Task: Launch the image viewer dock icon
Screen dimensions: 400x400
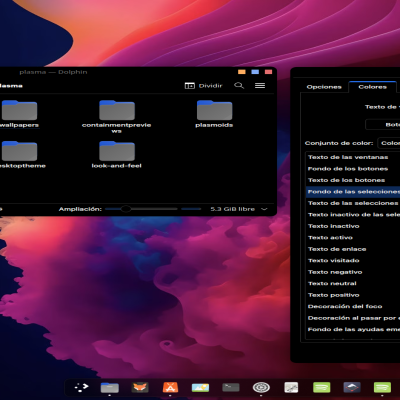Action: point(200,387)
